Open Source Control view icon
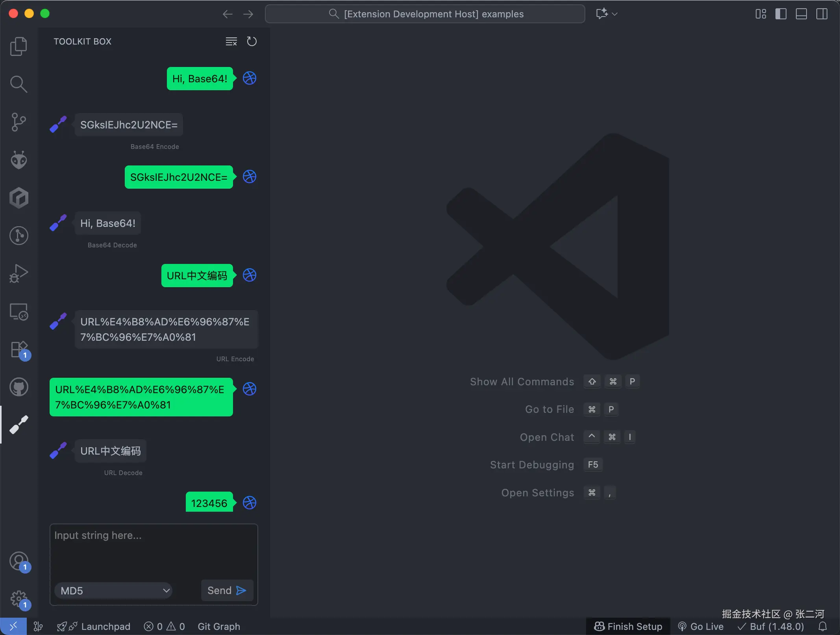The height and width of the screenshot is (635, 840). (x=19, y=122)
